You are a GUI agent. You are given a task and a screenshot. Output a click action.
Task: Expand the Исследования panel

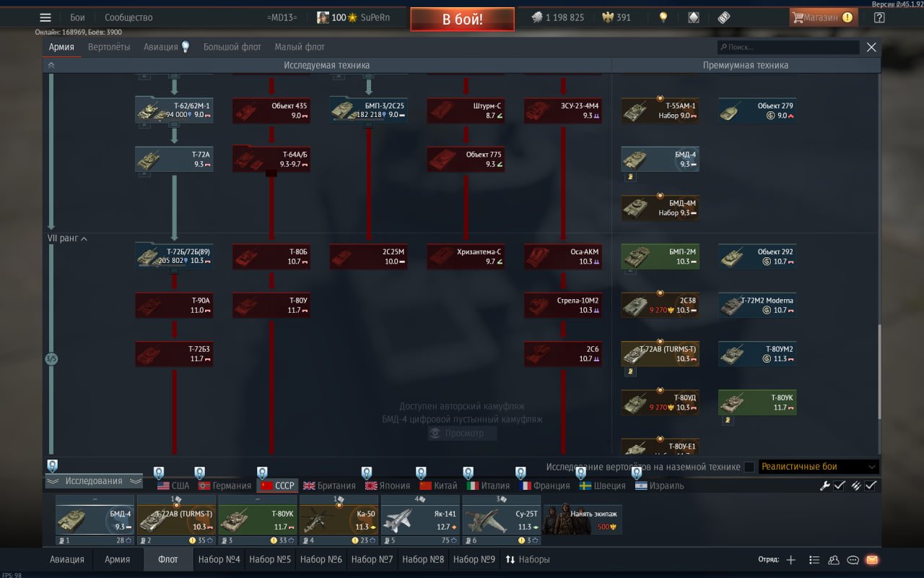(x=94, y=481)
